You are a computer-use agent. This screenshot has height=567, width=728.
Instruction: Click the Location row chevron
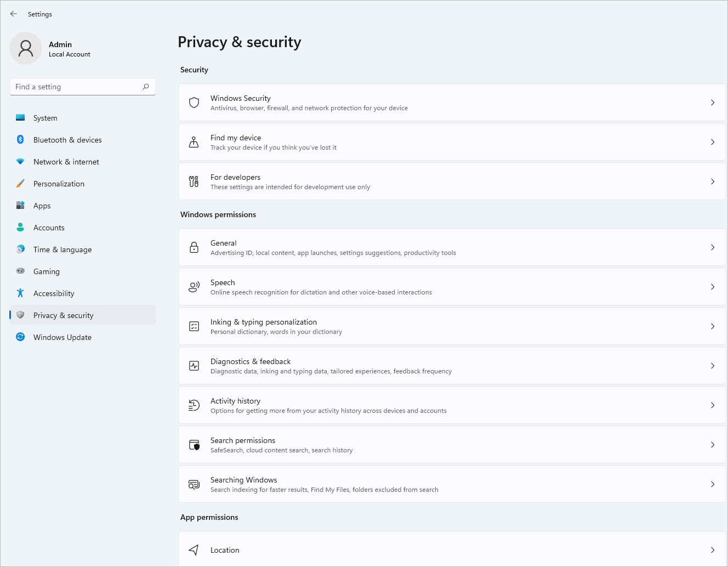tap(713, 550)
